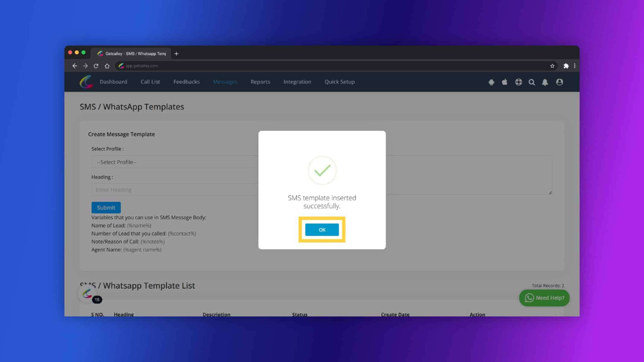Expand Feedbacks navigation menu item
The width and height of the screenshot is (644, 362).
click(186, 82)
